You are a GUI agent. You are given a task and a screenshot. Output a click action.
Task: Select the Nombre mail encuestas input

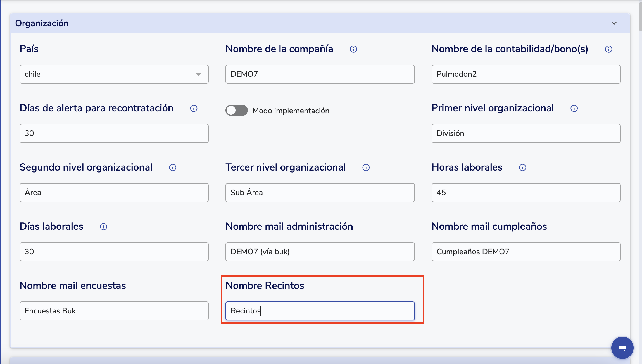point(114,311)
